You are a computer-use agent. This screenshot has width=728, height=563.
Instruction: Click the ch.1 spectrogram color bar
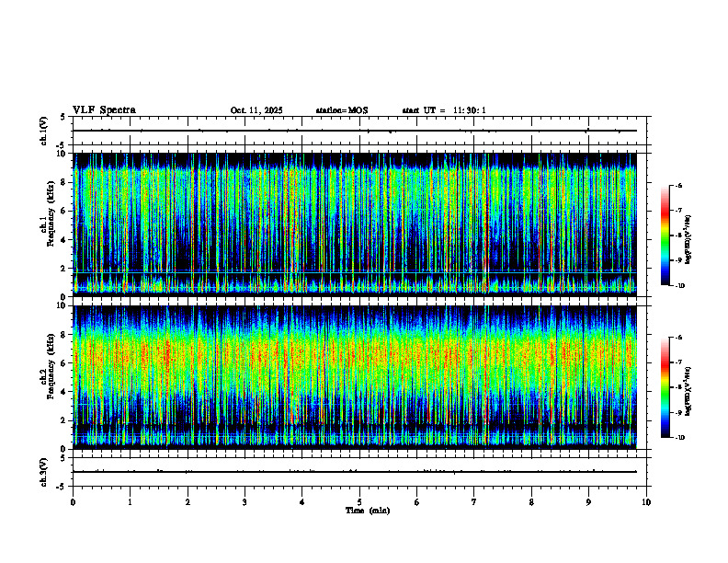click(x=665, y=236)
